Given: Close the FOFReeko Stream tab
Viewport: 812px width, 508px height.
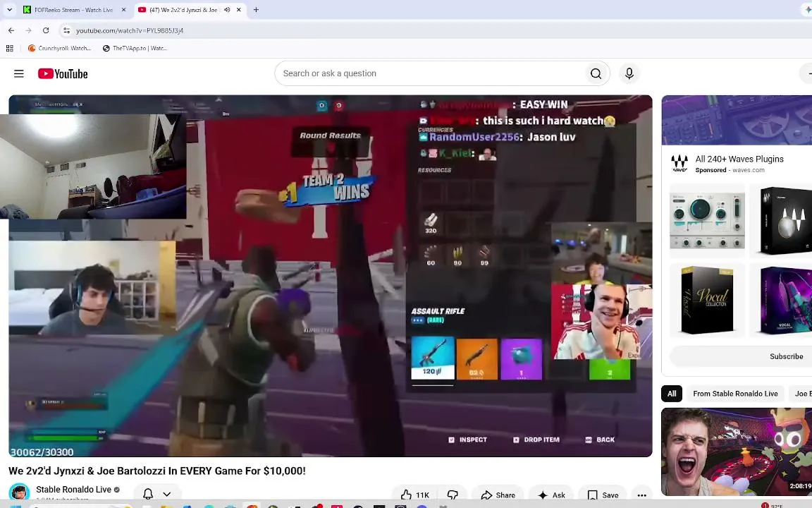Looking at the screenshot, I should tap(123, 10).
